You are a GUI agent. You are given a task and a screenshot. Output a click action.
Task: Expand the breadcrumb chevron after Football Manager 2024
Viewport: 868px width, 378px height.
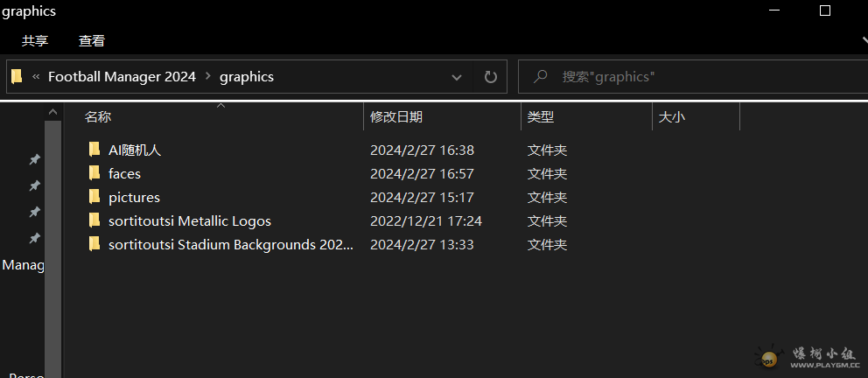[208, 77]
